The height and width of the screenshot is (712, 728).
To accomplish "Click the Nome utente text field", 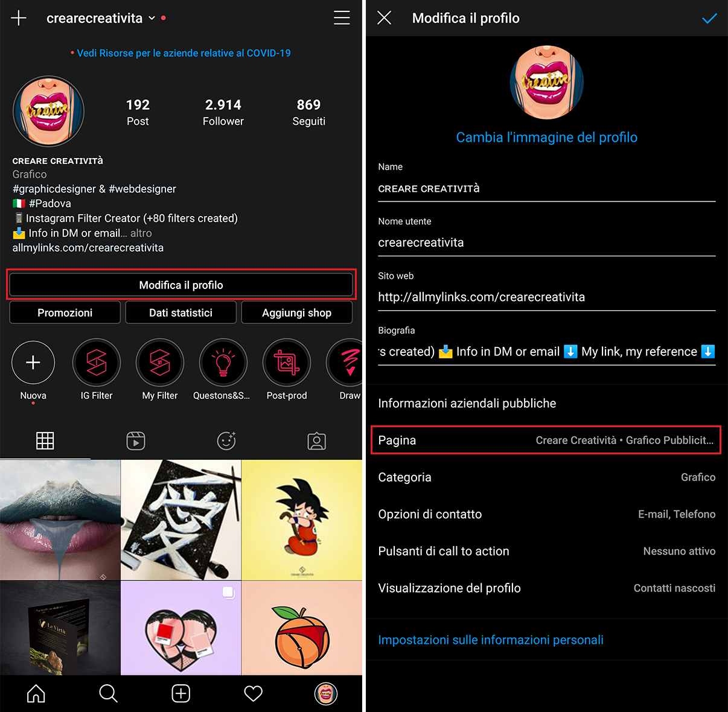I will tap(546, 243).
